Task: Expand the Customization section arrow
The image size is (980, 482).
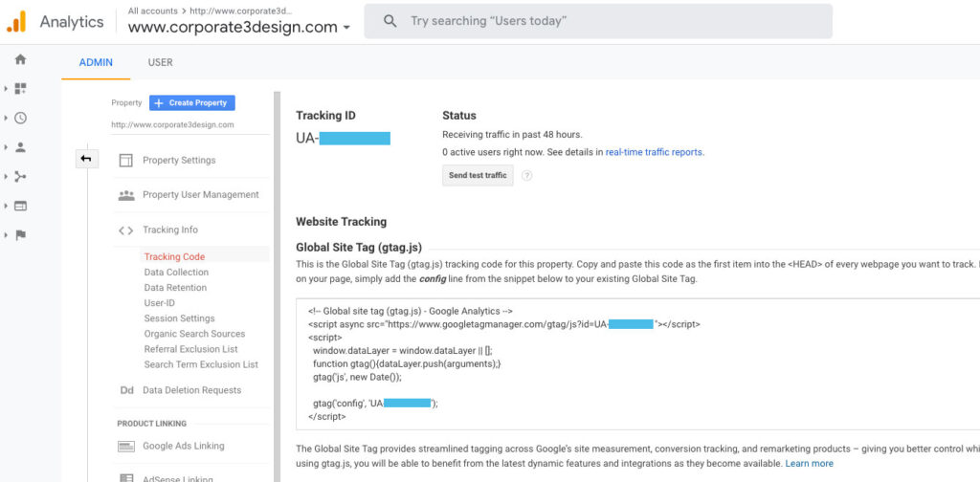Action: (6, 89)
